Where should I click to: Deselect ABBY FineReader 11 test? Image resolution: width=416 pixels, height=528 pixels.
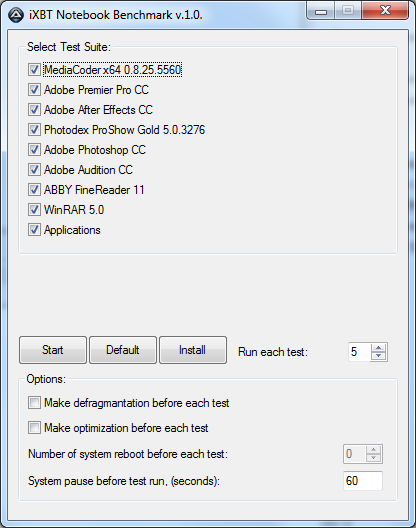click(34, 190)
